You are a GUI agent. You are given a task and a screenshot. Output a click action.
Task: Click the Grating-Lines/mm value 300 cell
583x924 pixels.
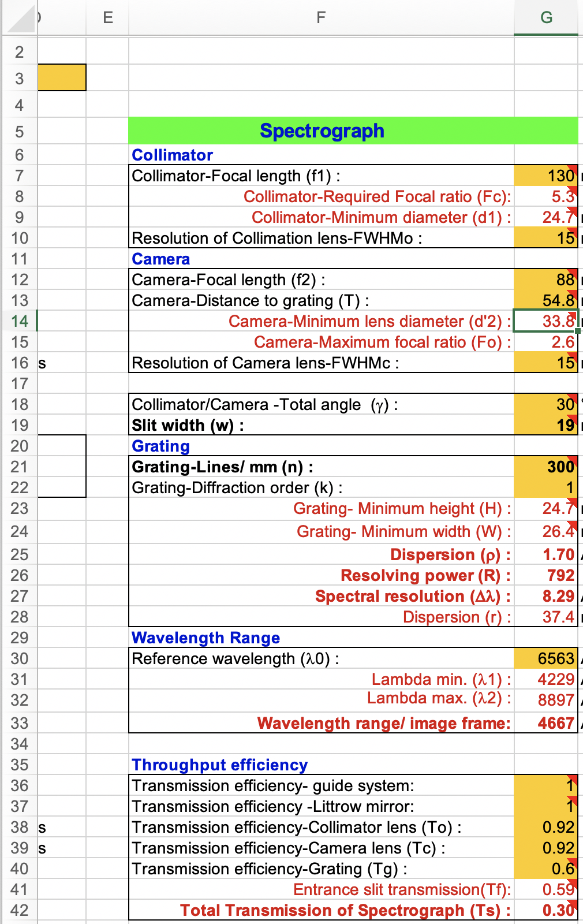pos(545,467)
